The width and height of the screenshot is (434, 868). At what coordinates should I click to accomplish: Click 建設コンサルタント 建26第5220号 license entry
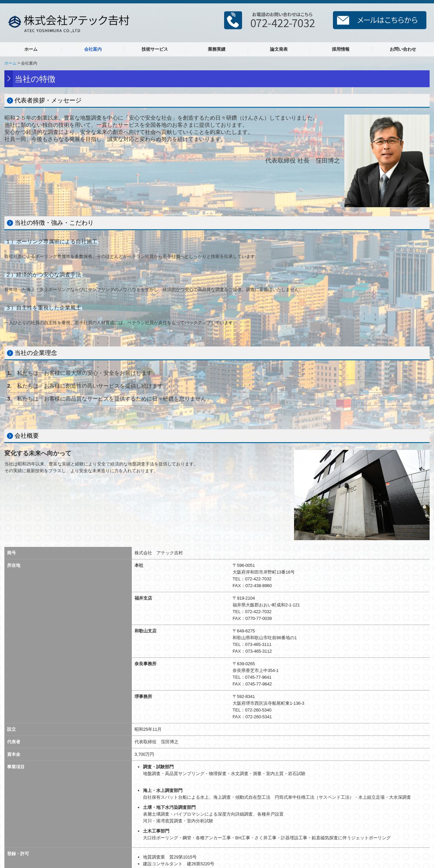click(178, 864)
